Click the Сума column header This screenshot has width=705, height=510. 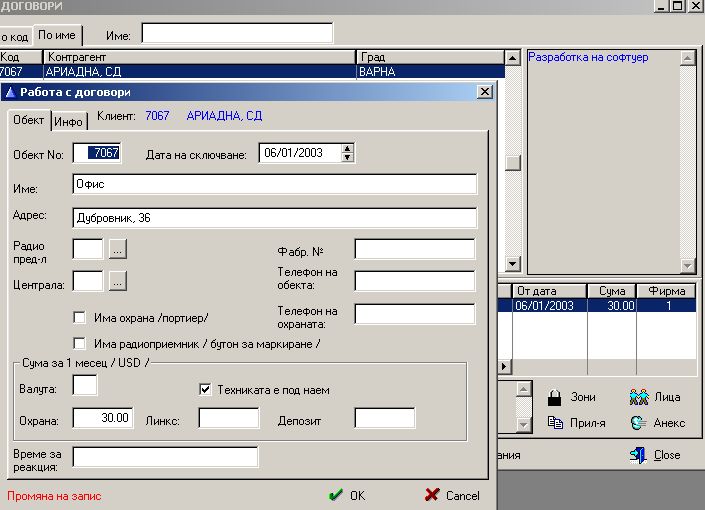[611, 291]
